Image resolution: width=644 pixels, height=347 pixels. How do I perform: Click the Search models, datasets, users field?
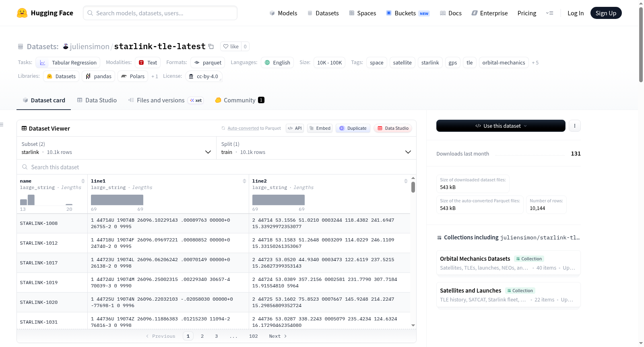[160, 13]
